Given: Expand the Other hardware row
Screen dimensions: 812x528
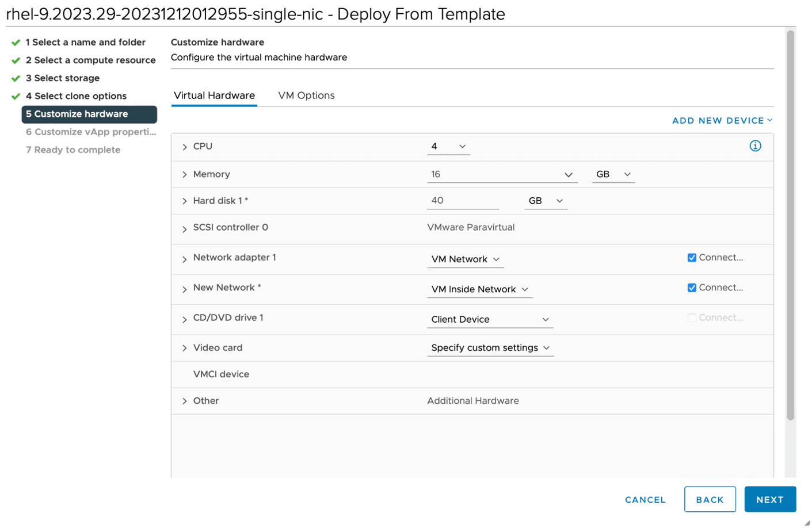Looking at the screenshot, I should click(185, 401).
